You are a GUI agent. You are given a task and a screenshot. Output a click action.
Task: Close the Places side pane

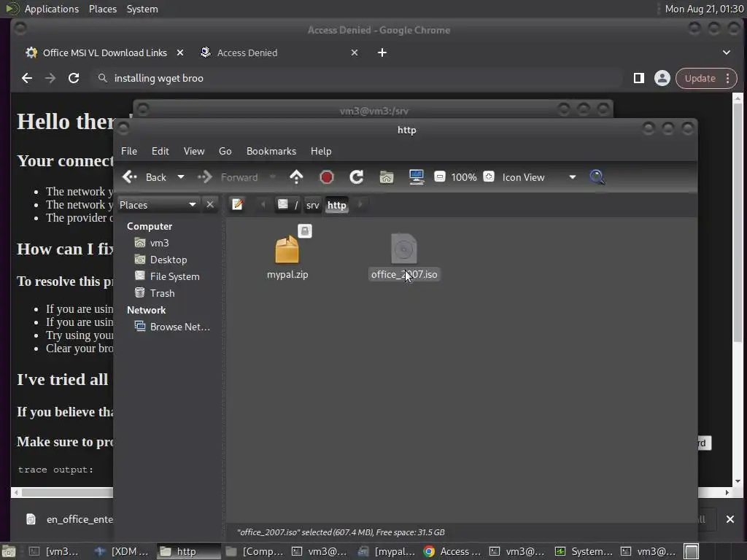[x=209, y=205]
